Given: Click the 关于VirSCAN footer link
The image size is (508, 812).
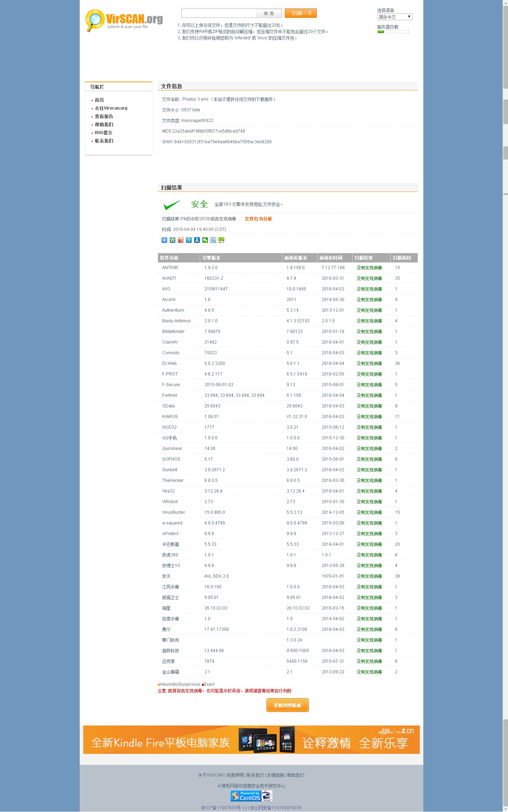Looking at the screenshot, I should pyautogui.click(x=211, y=775).
